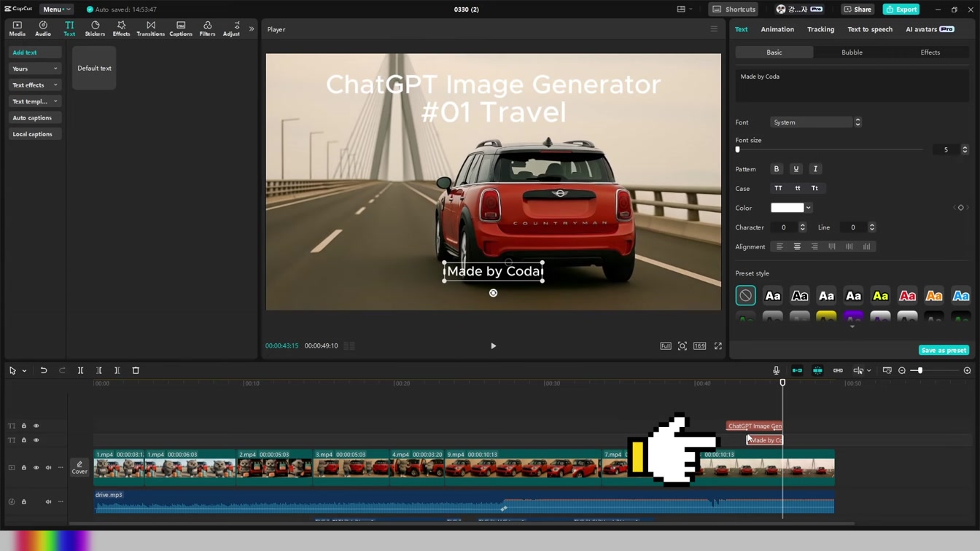This screenshot has width=980, height=551.
Task: Hide the main video track
Action: [36, 468]
